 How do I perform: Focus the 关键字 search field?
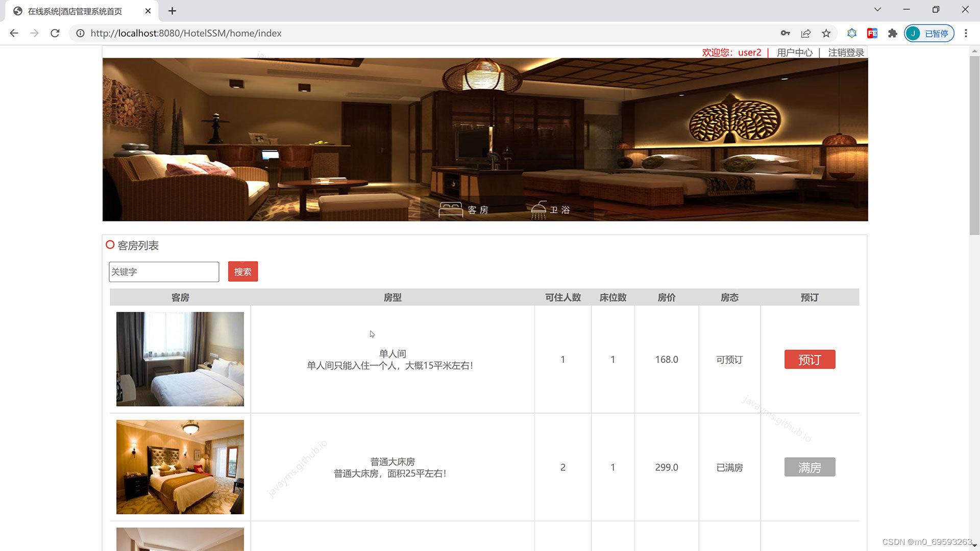tap(164, 272)
